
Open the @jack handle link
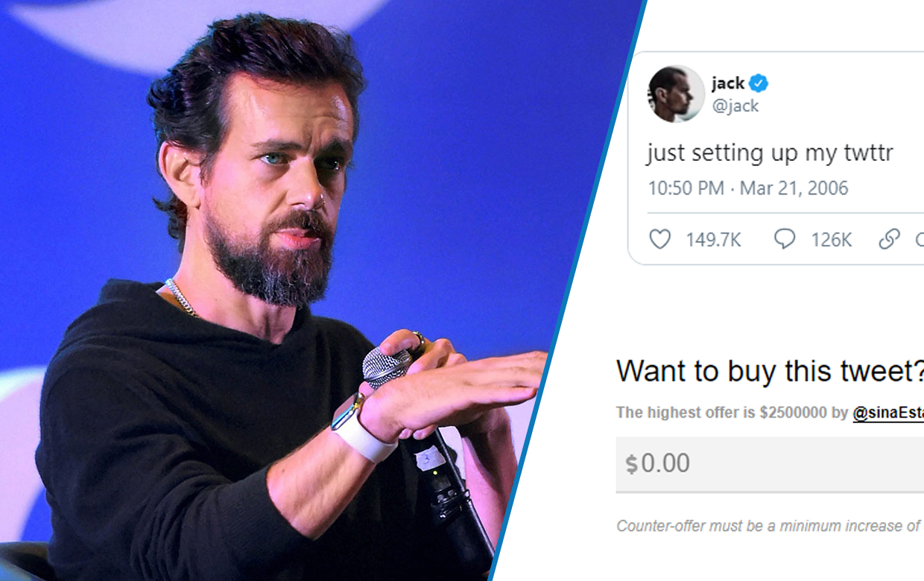[735, 106]
